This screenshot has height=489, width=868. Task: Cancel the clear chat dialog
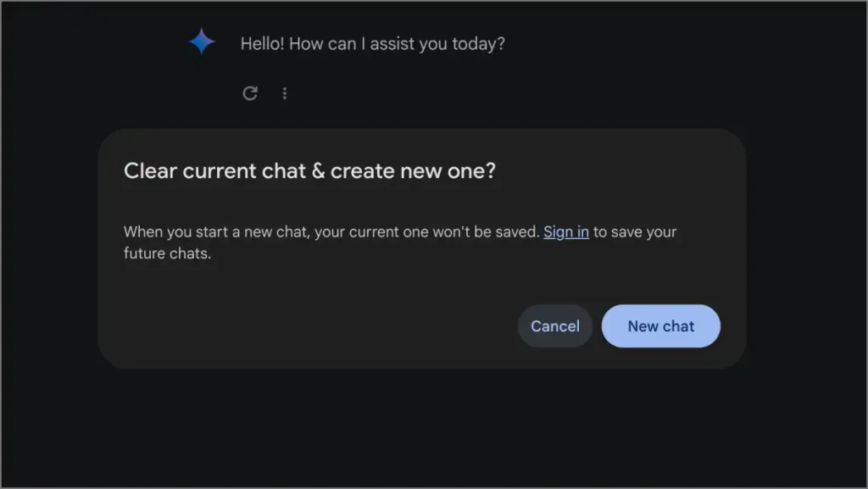[554, 326]
